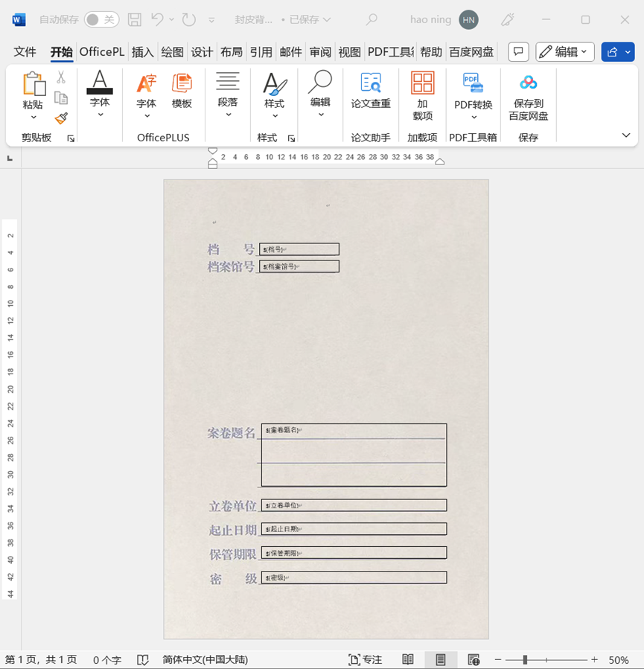The width and height of the screenshot is (644, 669).
Task: Click the 50% zoom level text
Action: tap(619, 660)
